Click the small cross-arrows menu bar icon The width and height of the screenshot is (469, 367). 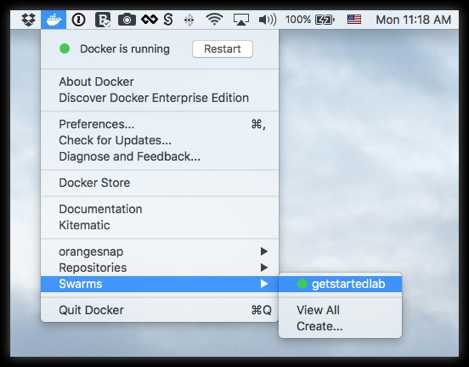[189, 20]
